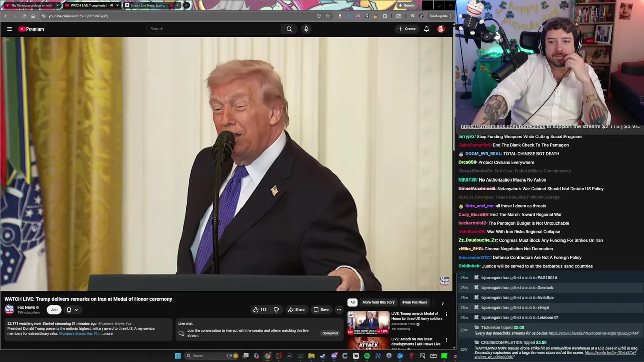The width and height of the screenshot is (644, 362).
Task: Open the Fox News channel name link
Action: coord(26,307)
